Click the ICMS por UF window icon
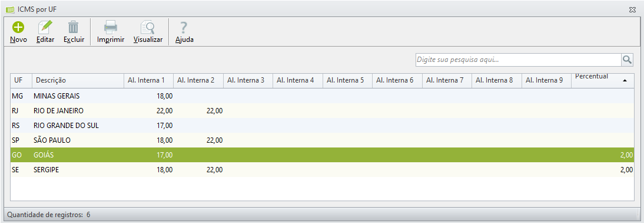Viewport: 644px width, 223px height. [10, 9]
